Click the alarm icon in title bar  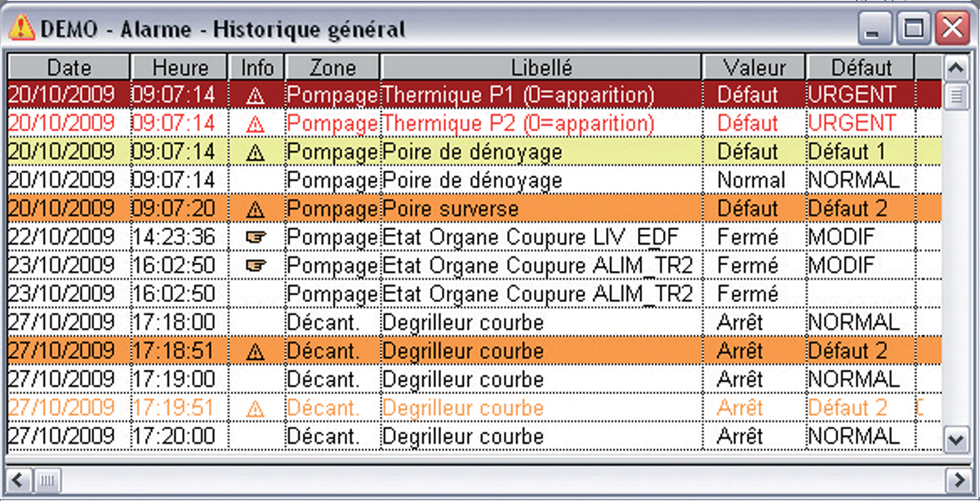tap(21, 29)
